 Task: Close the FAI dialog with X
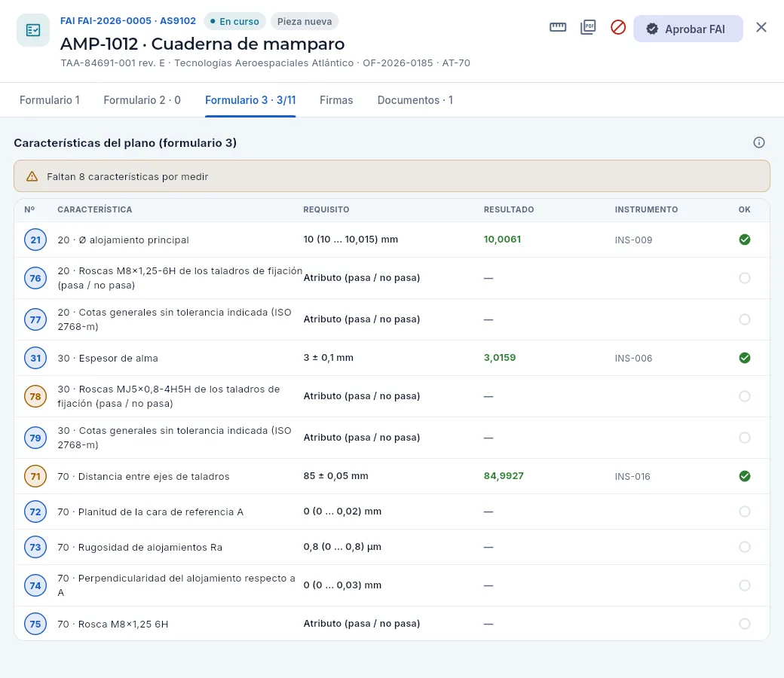click(761, 27)
